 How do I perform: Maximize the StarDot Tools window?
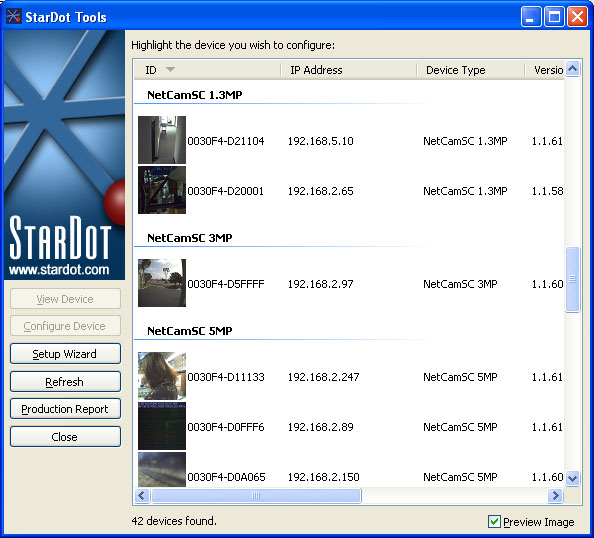tap(554, 17)
